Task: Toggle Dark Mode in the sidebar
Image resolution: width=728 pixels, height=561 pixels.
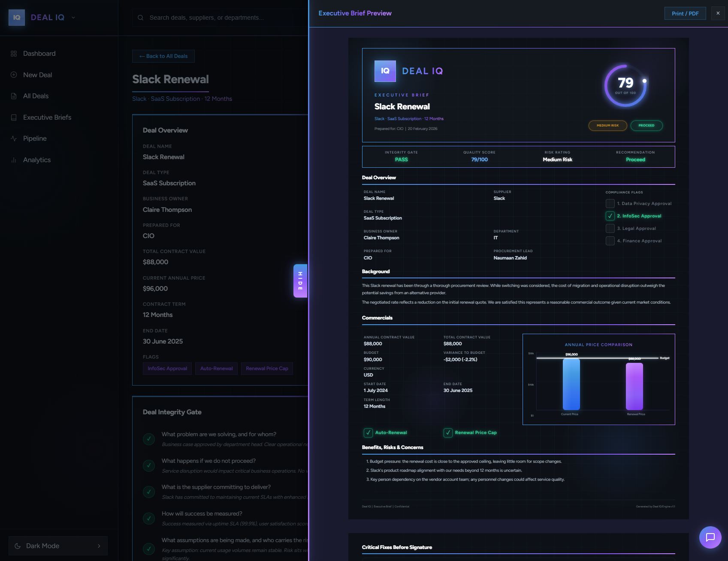Action: 58,546
